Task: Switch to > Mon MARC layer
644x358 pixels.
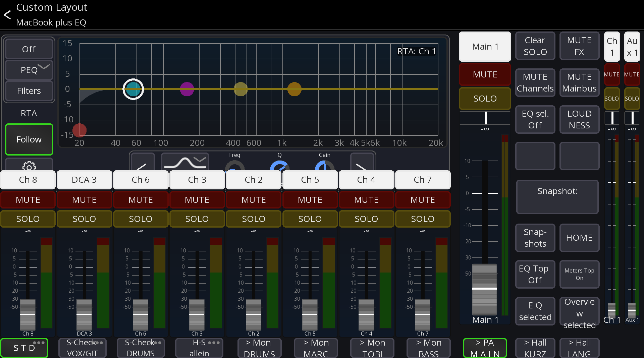Action: click(316, 348)
